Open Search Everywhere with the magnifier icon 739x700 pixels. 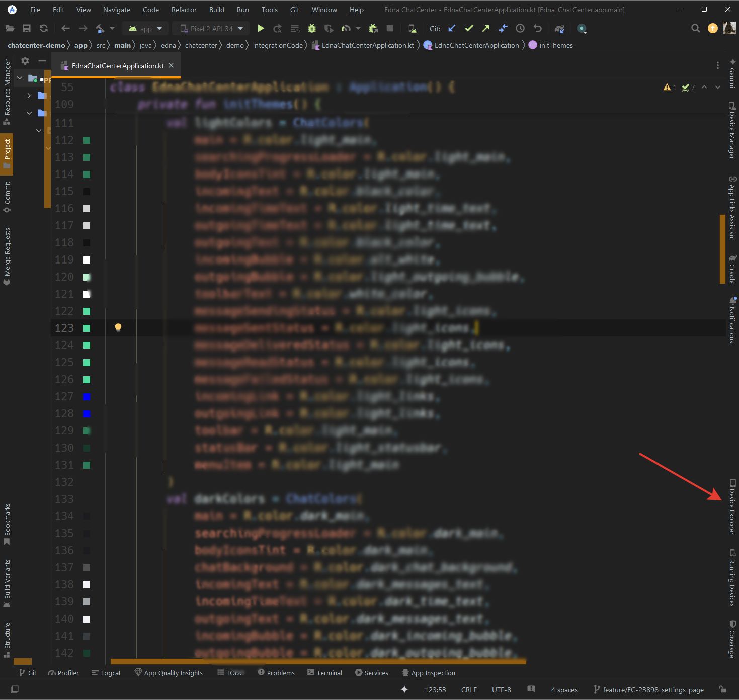695,28
